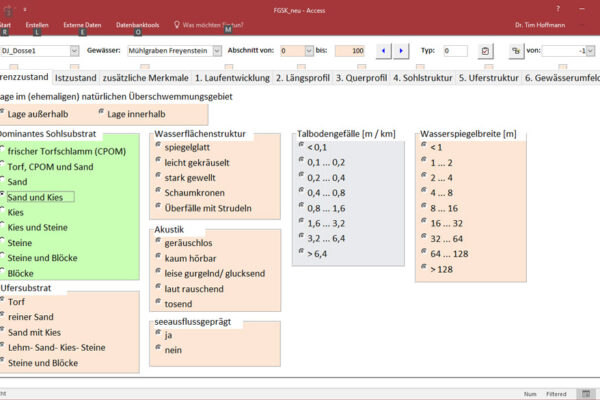Open the '3. Querprofil' tab

(x=361, y=78)
